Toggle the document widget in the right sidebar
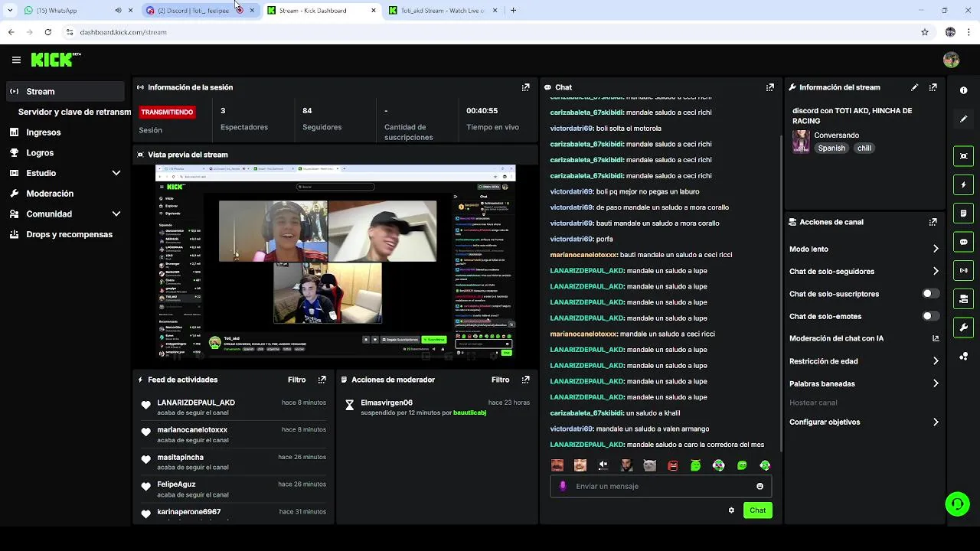 [x=963, y=213]
